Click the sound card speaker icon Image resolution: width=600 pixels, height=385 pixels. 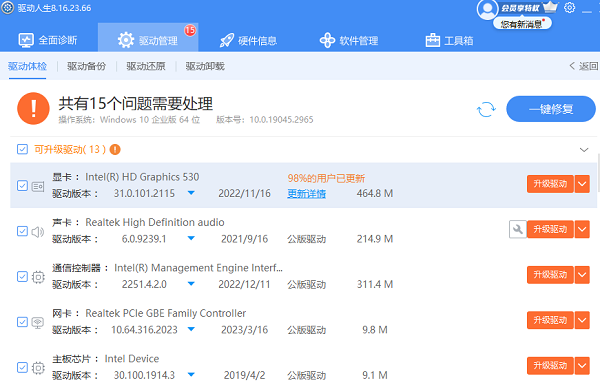click(38, 232)
